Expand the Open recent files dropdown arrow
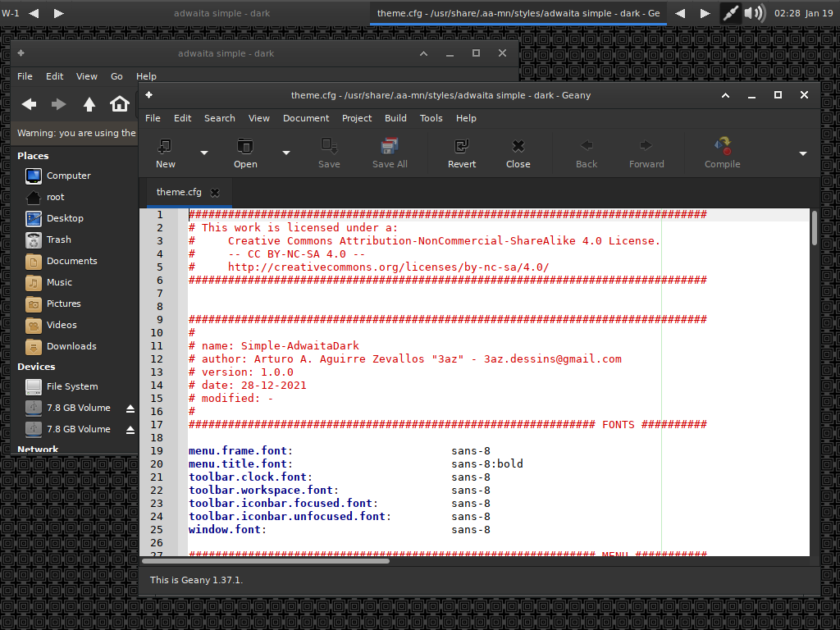This screenshot has width=840, height=630. (286, 153)
